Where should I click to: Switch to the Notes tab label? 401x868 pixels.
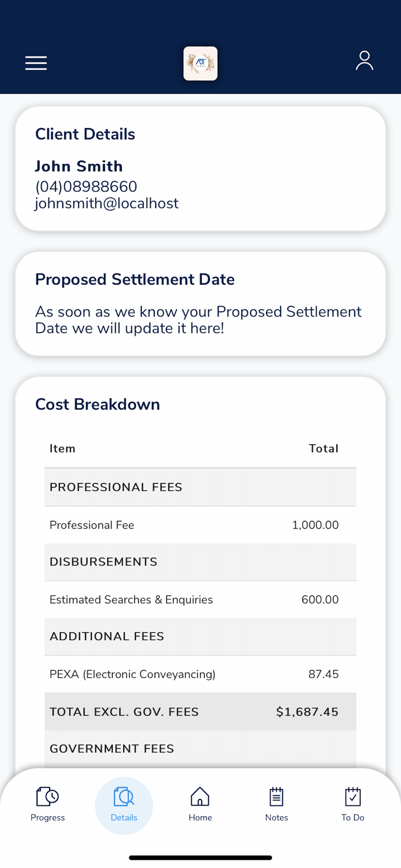276,818
